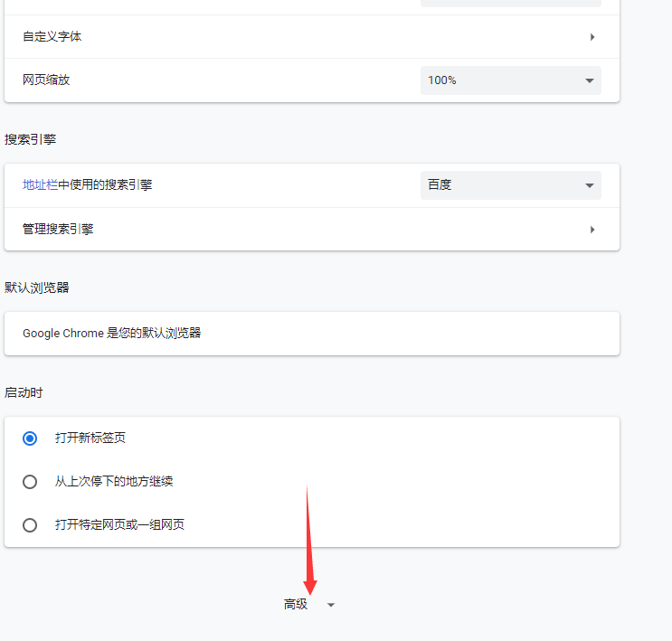Viewport: 672px width, 641px height.
Task: Click the triangle icon next to 高级
Action: [331, 605]
